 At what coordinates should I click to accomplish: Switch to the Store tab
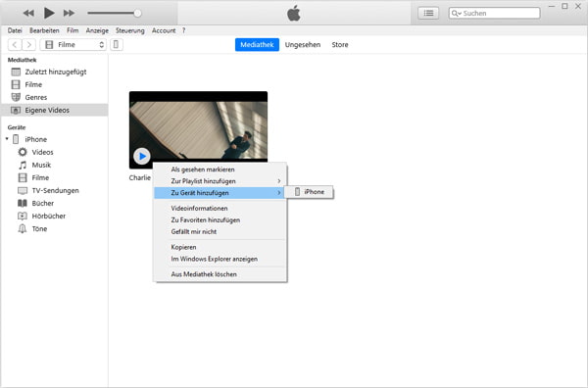340,45
